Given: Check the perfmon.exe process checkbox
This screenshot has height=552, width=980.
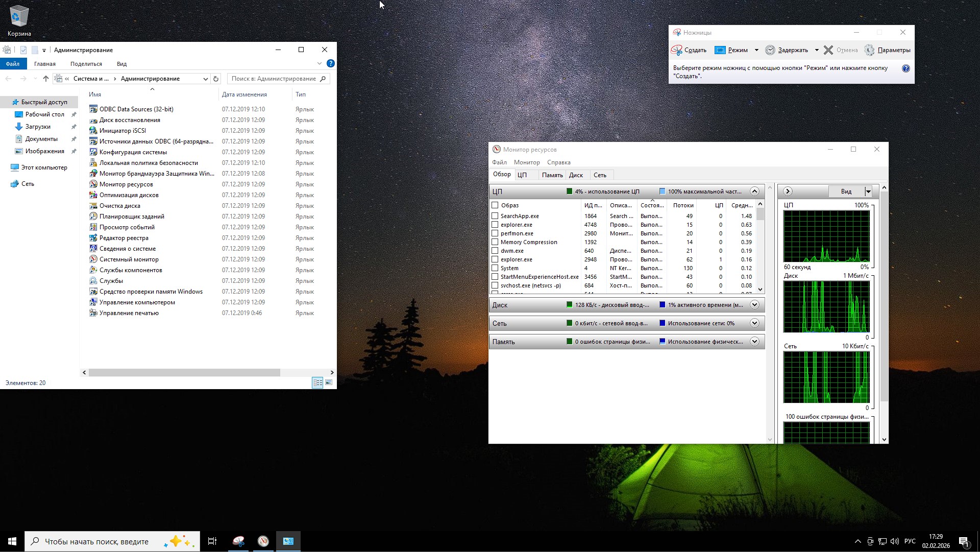Looking at the screenshot, I should coord(495,233).
